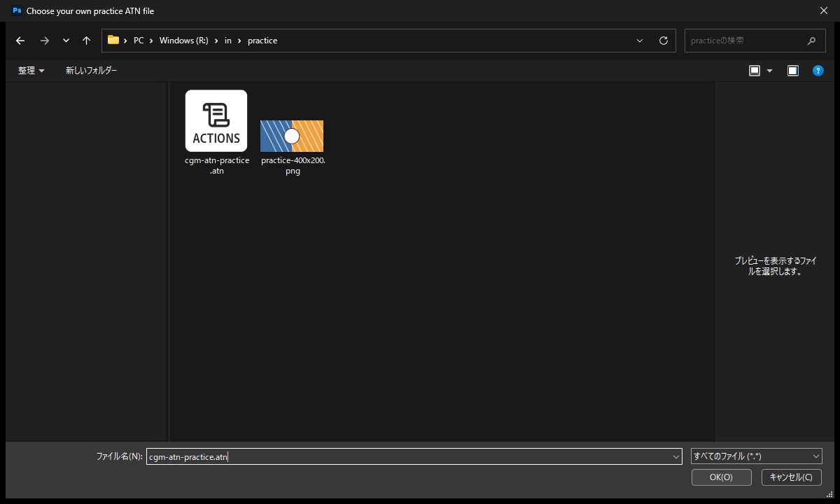Expand the address bar history dropdown
Image resolution: width=840 pixels, height=504 pixels.
(x=640, y=41)
